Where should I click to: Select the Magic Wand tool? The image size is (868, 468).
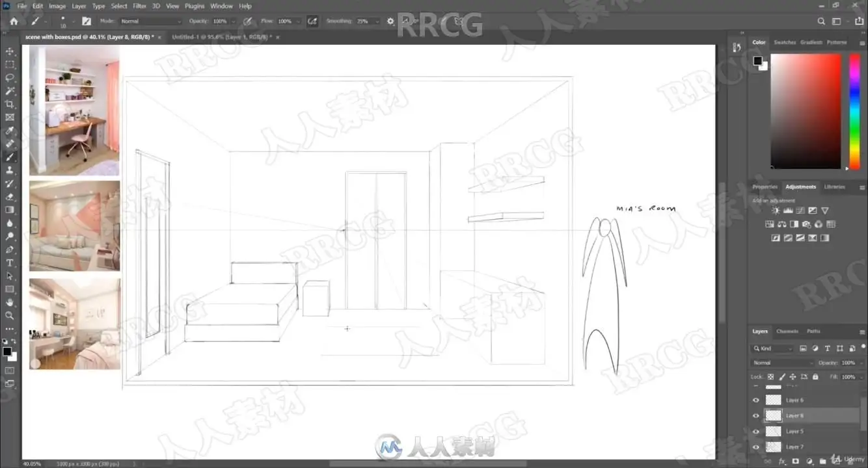pos(10,91)
